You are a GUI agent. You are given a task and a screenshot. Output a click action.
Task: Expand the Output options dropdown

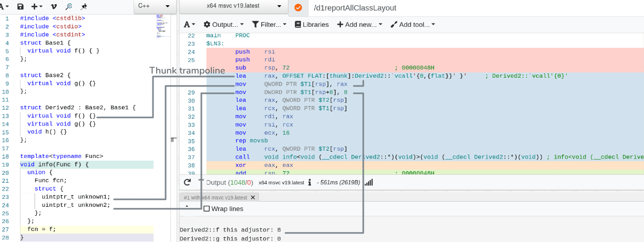[224, 25]
